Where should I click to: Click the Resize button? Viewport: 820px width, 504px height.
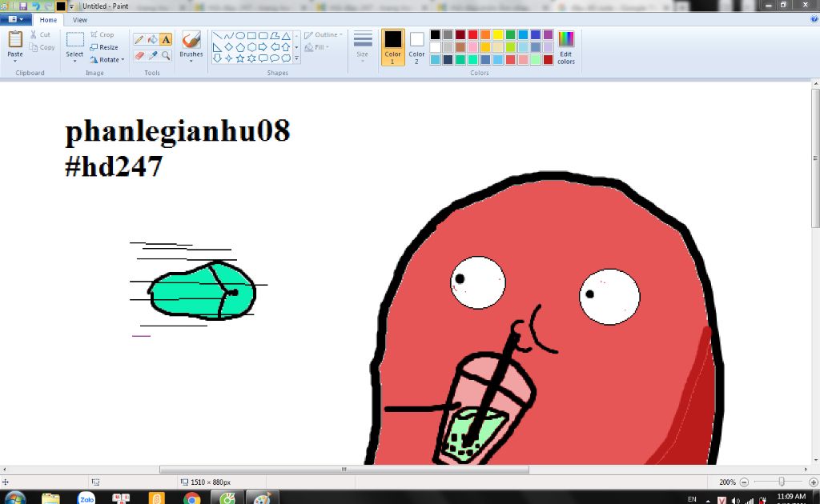(x=103, y=47)
